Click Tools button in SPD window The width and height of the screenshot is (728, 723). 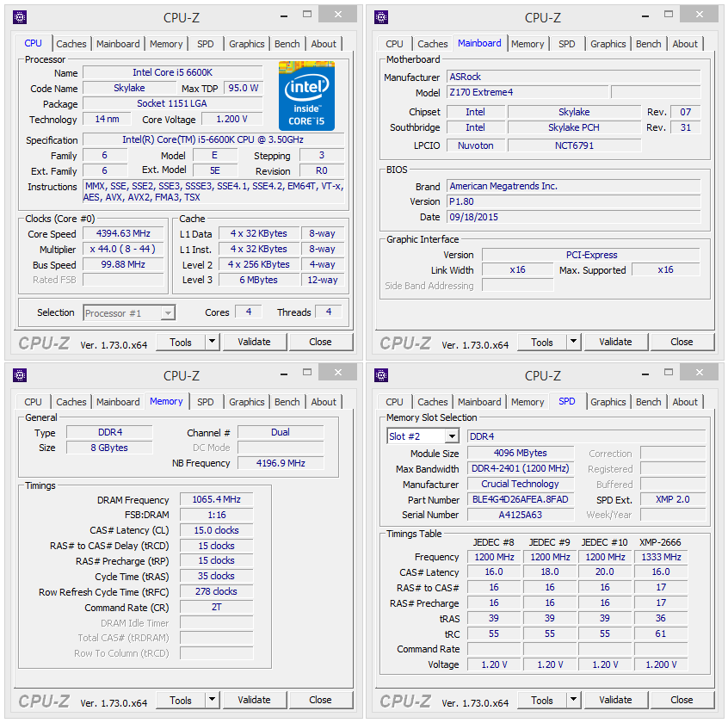pyautogui.click(x=542, y=700)
